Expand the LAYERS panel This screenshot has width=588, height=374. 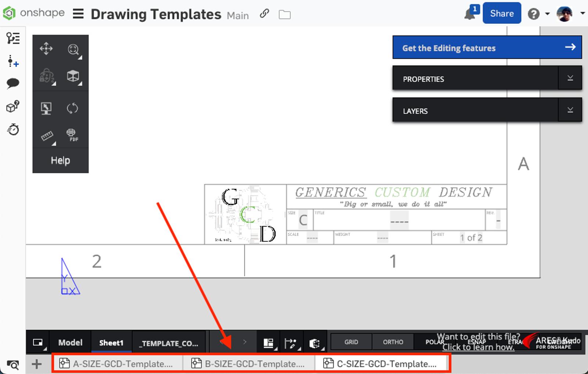(x=570, y=110)
